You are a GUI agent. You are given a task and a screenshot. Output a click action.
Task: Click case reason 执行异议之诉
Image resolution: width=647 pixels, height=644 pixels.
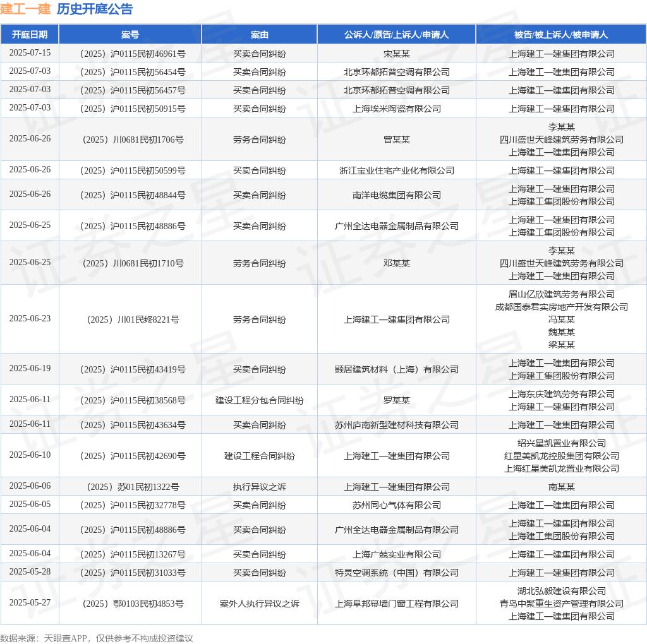pyautogui.click(x=260, y=487)
